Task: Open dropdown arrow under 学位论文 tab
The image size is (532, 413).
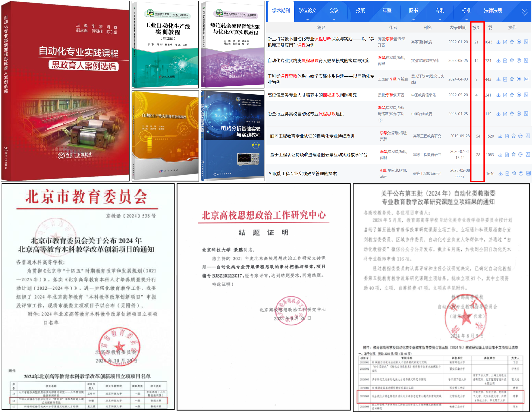Action: 308,20
